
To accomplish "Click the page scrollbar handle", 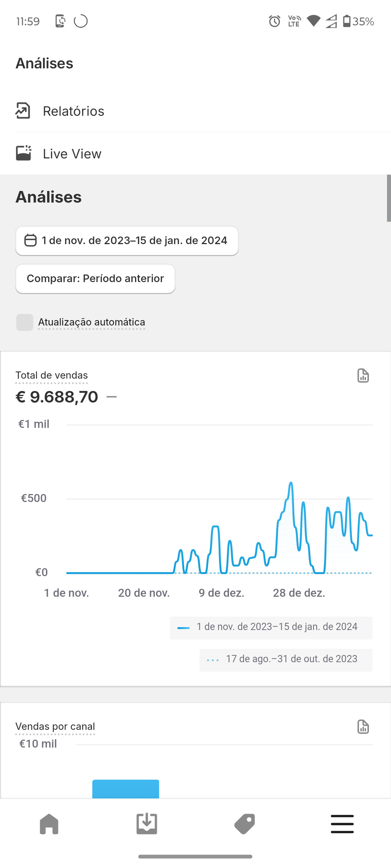I will click(x=388, y=198).
